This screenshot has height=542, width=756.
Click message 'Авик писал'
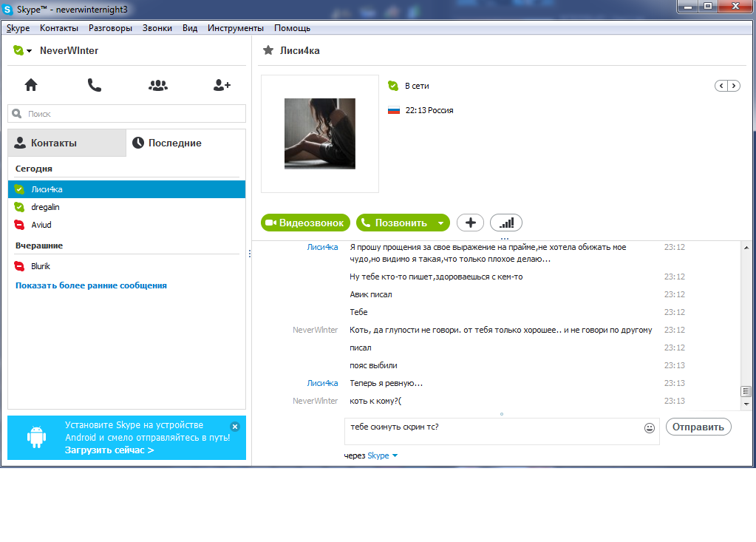coord(371,294)
